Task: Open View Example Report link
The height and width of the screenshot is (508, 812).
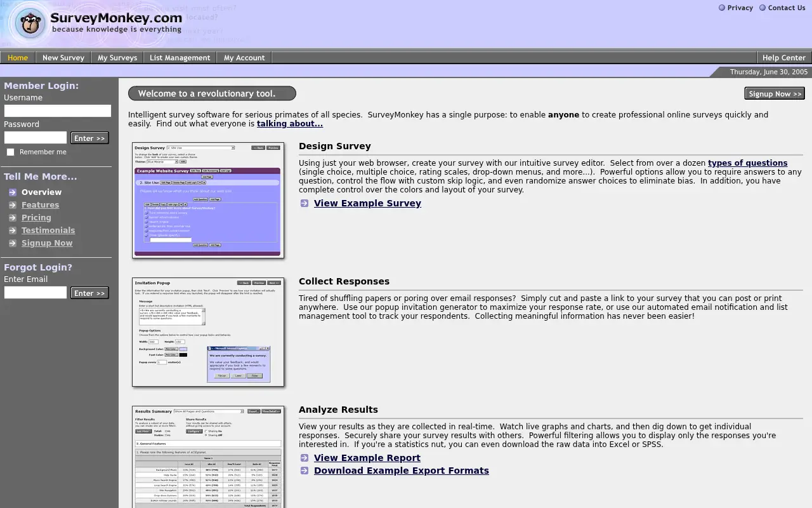Action: pyautogui.click(x=367, y=458)
